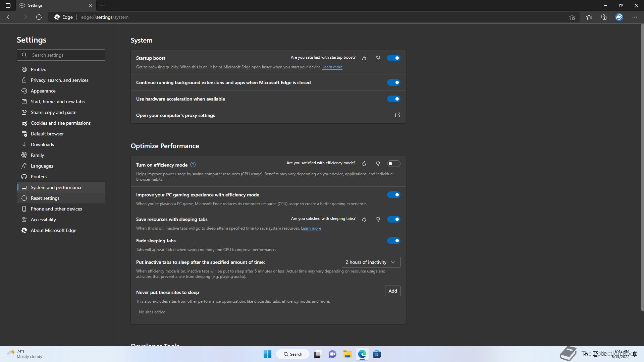The image size is (644, 362).
Task: Click Learn more under sleeping tabs
Action: coord(311,228)
